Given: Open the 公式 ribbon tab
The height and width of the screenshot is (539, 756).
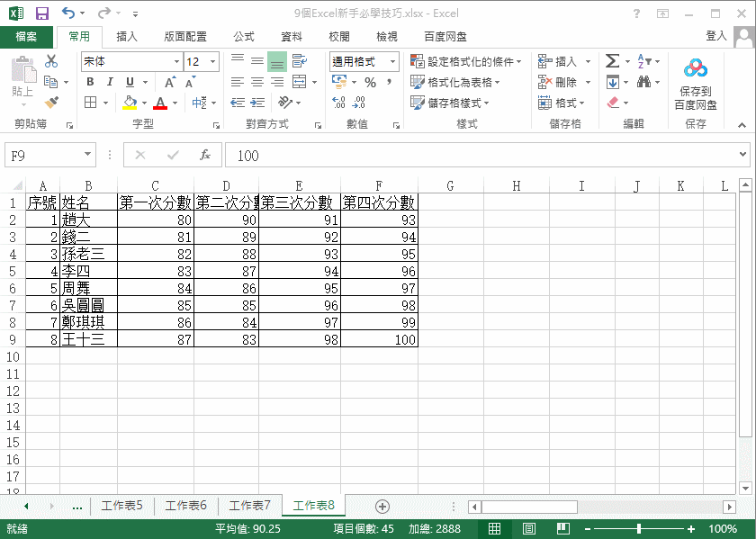Looking at the screenshot, I should (244, 37).
